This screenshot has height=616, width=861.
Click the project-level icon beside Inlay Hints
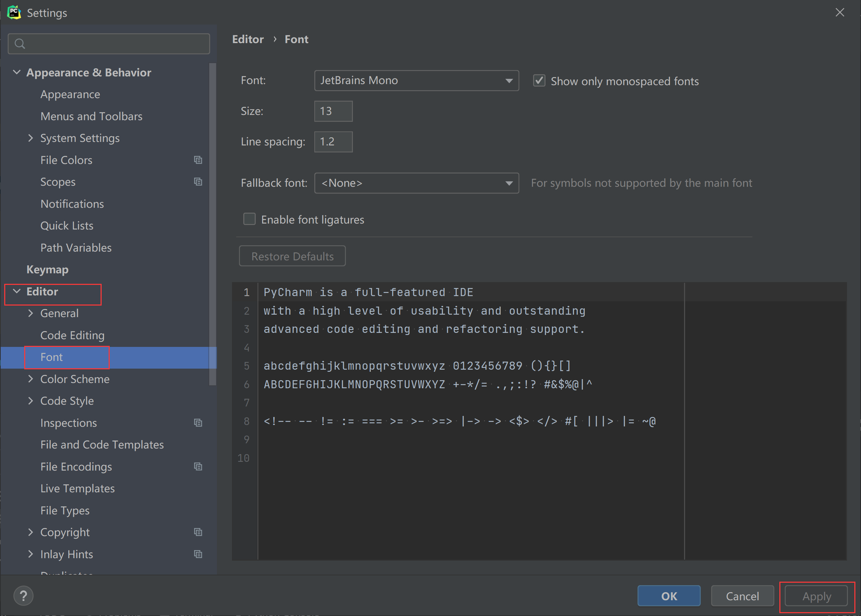[198, 554]
